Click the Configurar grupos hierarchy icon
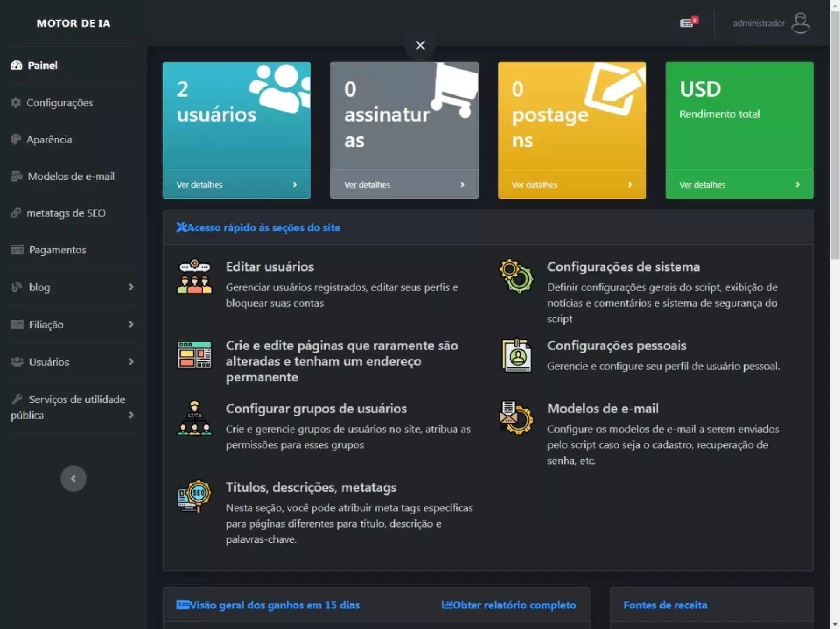Screen dimensions: 840x629 (x=194, y=418)
